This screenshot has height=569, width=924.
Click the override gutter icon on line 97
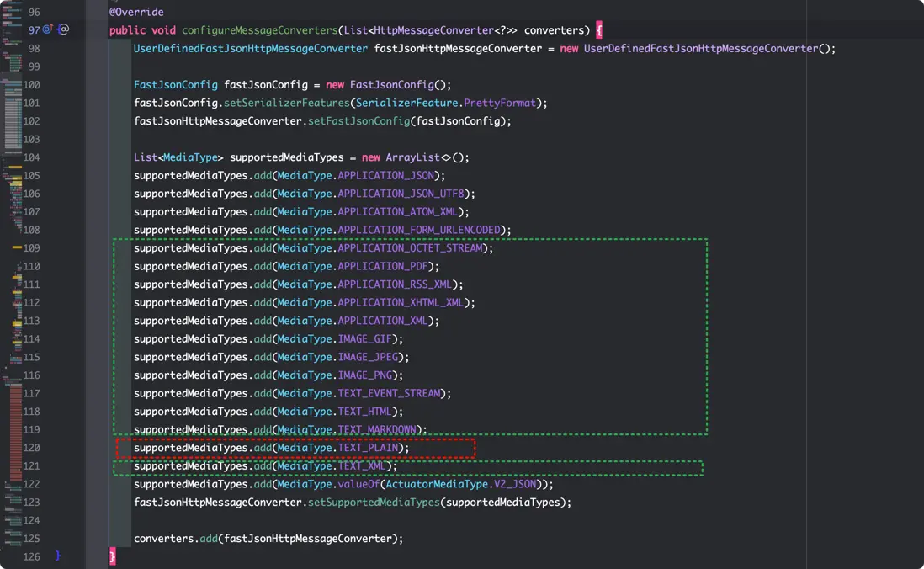coord(48,29)
